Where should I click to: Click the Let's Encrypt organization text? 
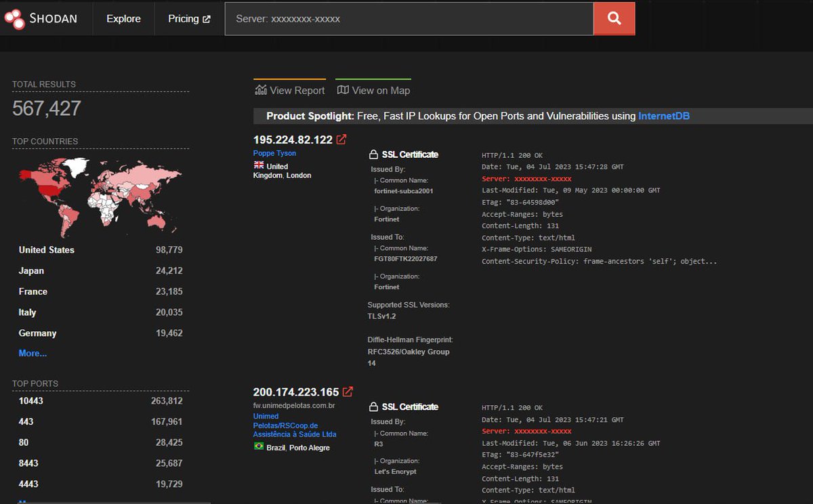click(x=396, y=471)
